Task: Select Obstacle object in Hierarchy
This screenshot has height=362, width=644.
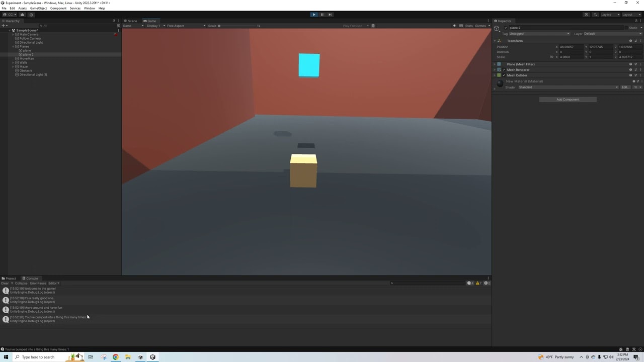Action: 25,71
